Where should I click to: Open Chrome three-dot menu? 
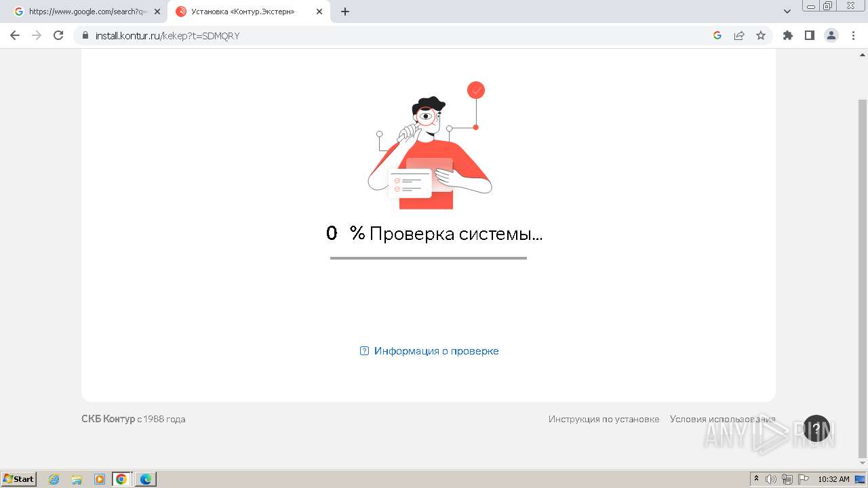click(853, 35)
